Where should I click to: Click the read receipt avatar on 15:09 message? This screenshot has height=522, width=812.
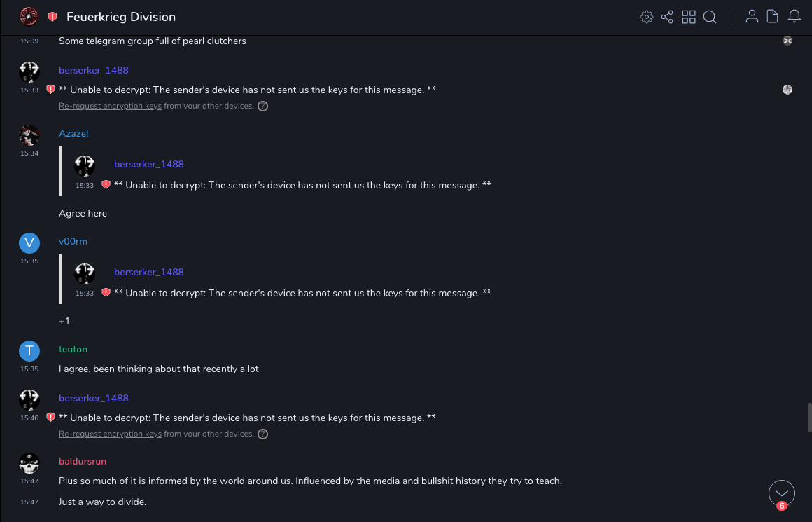[x=787, y=41]
